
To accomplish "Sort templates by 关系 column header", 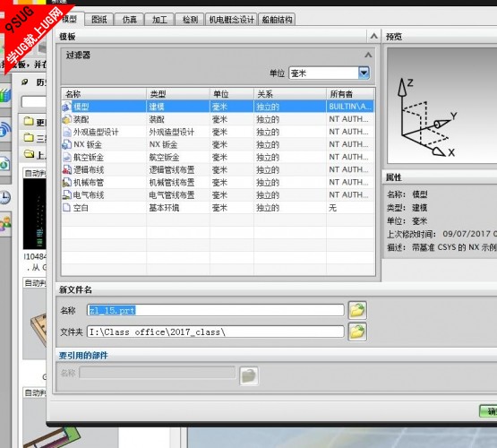I will tap(290, 94).
